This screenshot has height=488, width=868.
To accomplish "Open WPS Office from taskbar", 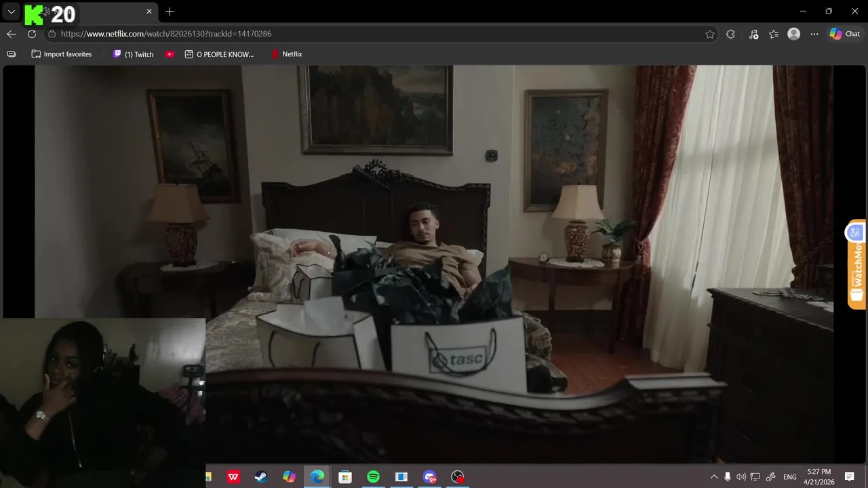I will 233,477.
